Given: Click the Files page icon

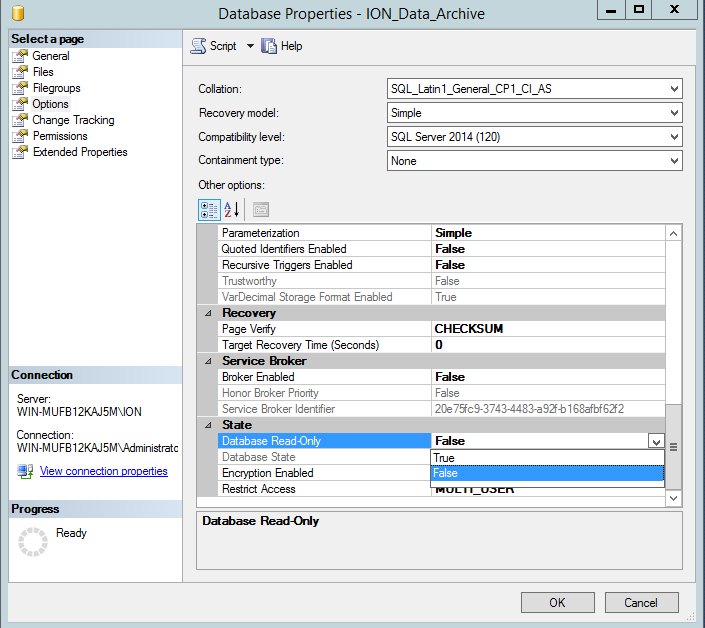Looking at the screenshot, I should [x=20, y=72].
